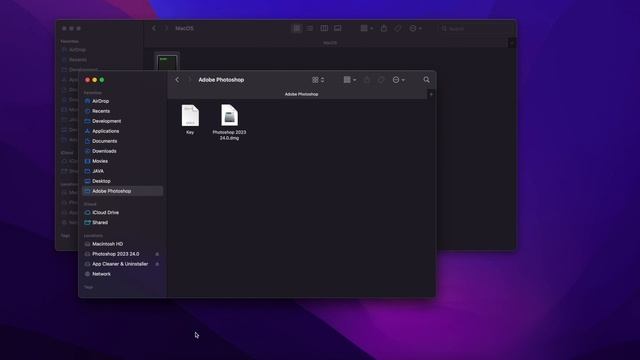Open the Action ellipsis menu in Adobe Photoshop window
This screenshot has height=360, width=640.
(x=398, y=80)
